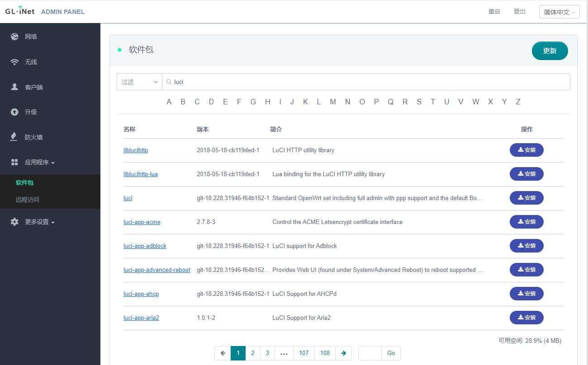Viewport: 588px width, 365px height.
Task: Install the luci-app-adblock package
Action: pyautogui.click(x=526, y=246)
